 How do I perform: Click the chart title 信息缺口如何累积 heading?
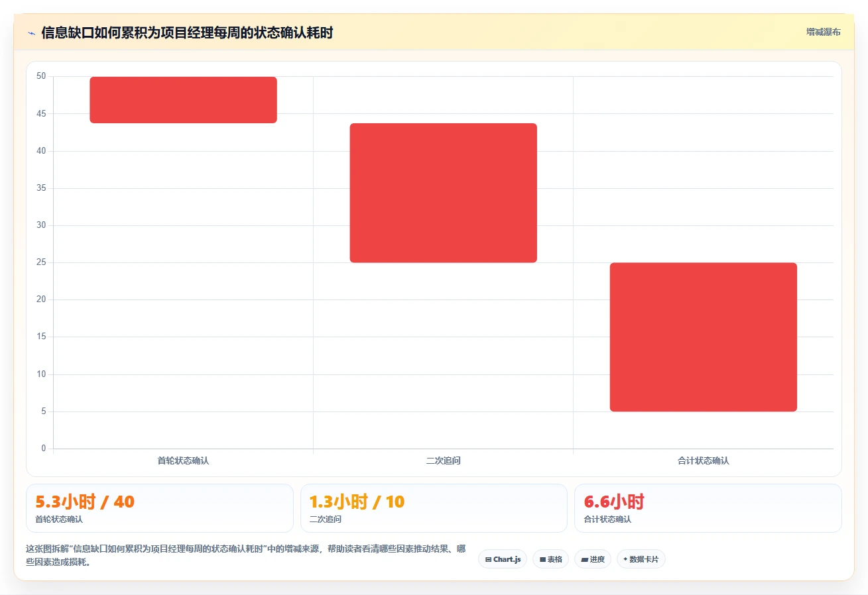point(187,33)
